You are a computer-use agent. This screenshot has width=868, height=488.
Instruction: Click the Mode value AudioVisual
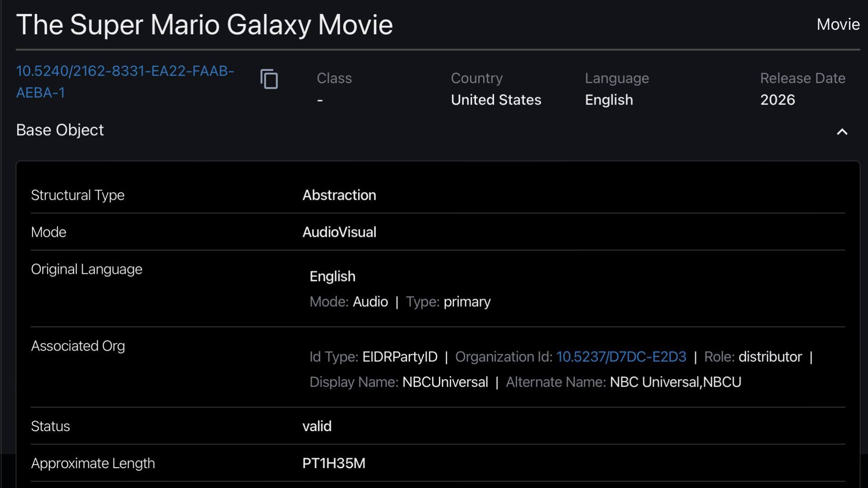(340, 232)
